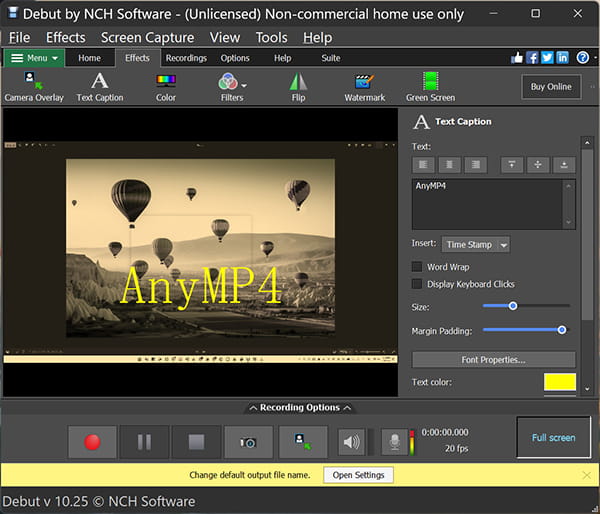Open the Color adjustment effect
Viewport: 600px width, 514px height.
pos(166,87)
